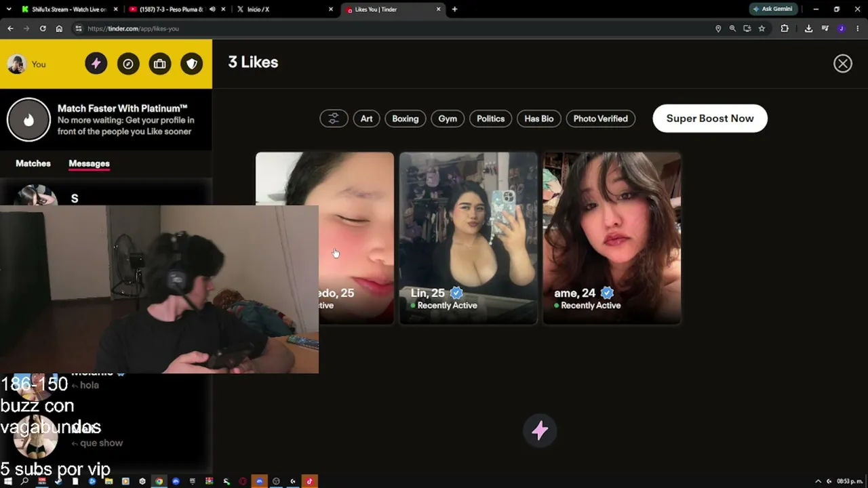868x488 pixels.
Task: Open Windows taskbar search
Action: pyautogui.click(x=24, y=481)
